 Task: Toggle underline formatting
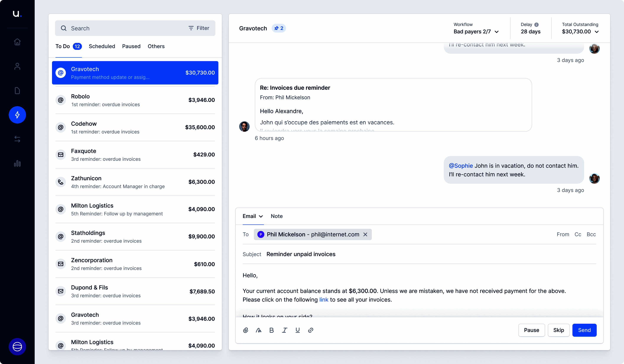(297, 330)
